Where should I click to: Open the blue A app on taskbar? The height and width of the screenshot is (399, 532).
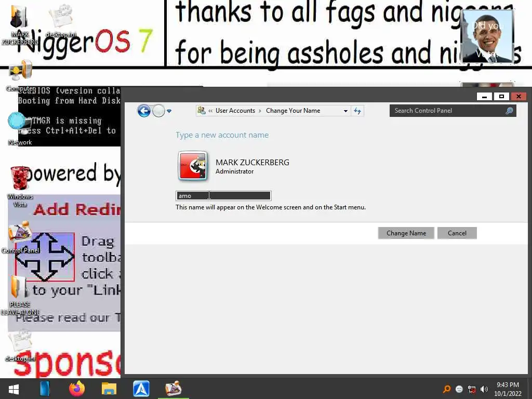[141, 389]
